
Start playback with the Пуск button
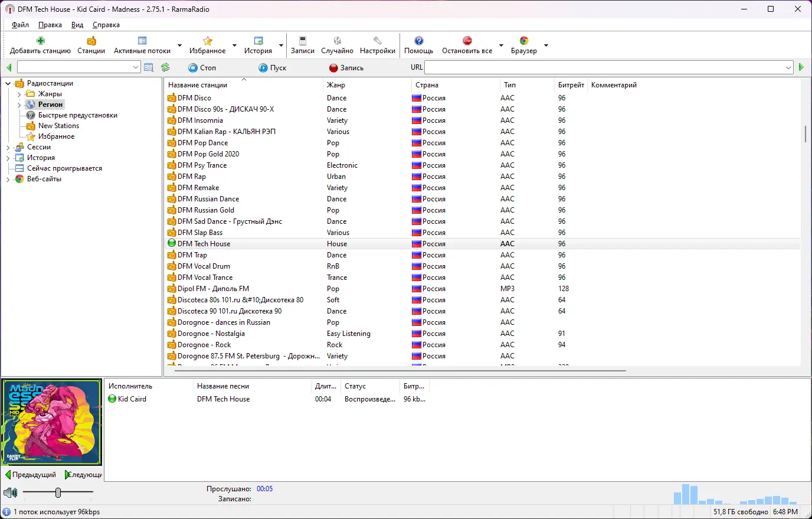pyautogui.click(x=273, y=68)
